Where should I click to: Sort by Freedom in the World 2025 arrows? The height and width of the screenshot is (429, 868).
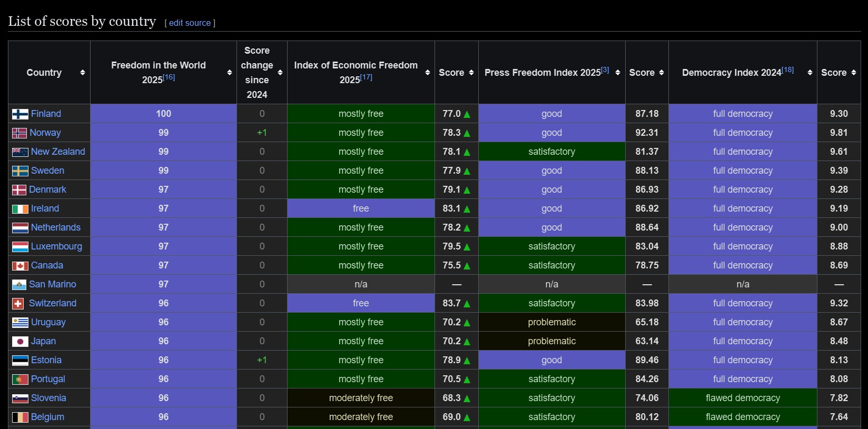tap(230, 73)
